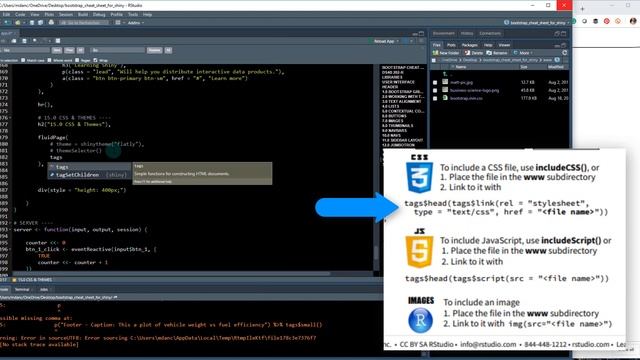The height and width of the screenshot is (360, 640).
Task: Click the bootstrap.min.css file icon
Action: point(445,98)
